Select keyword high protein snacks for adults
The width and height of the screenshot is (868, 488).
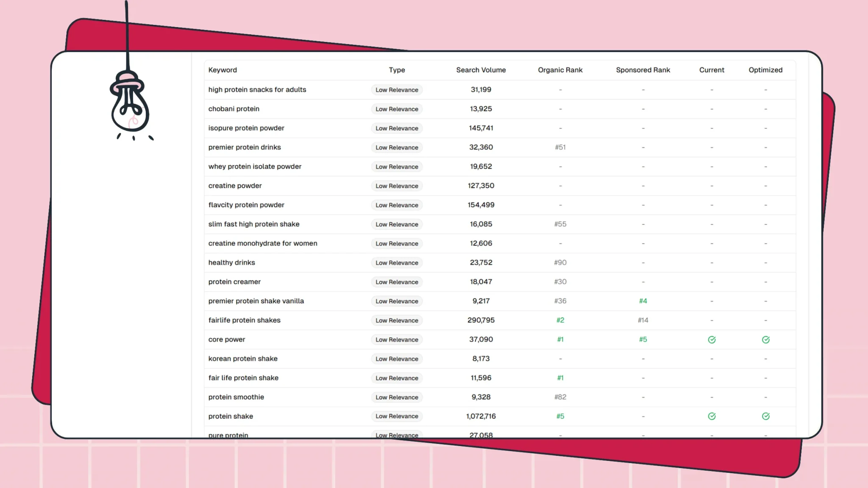point(257,90)
